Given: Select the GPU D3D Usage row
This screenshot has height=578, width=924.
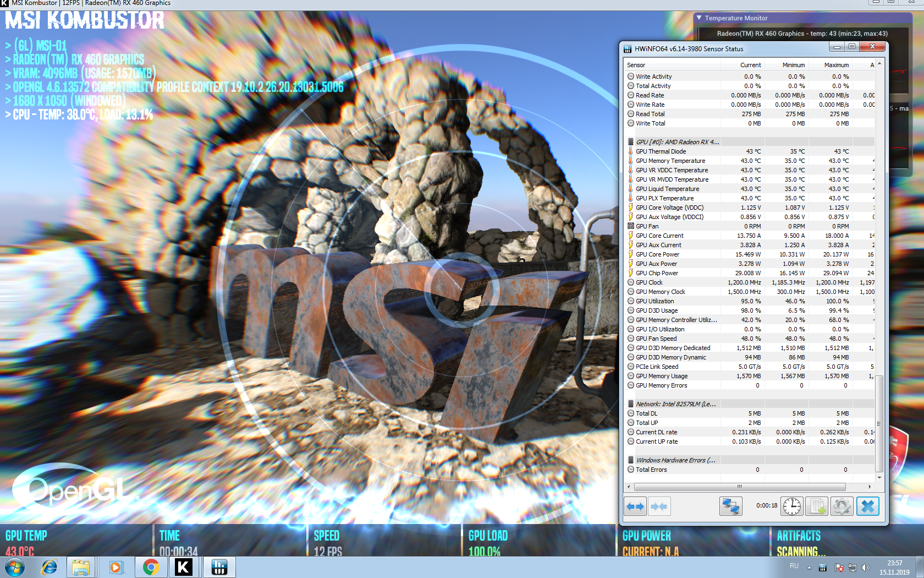Looking at the screenshot, I should coord(750,310).
